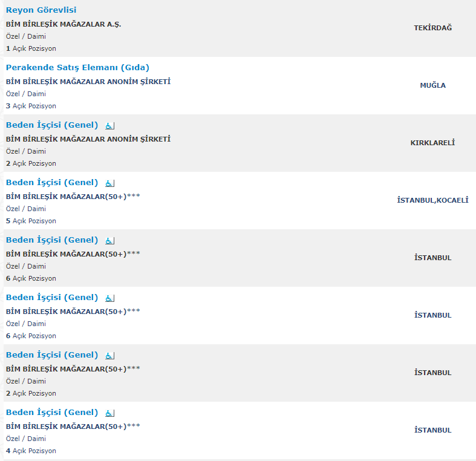Select wheelchair icon on İstanbul job with 4 positions
The height and width of the screenshot is (461, 476).
pos(109,413)
